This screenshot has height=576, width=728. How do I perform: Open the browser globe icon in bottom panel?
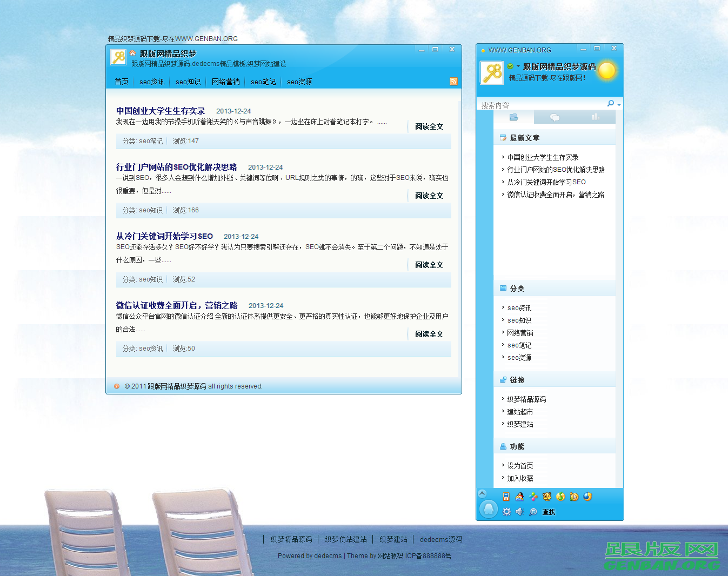tap(587, 497)
